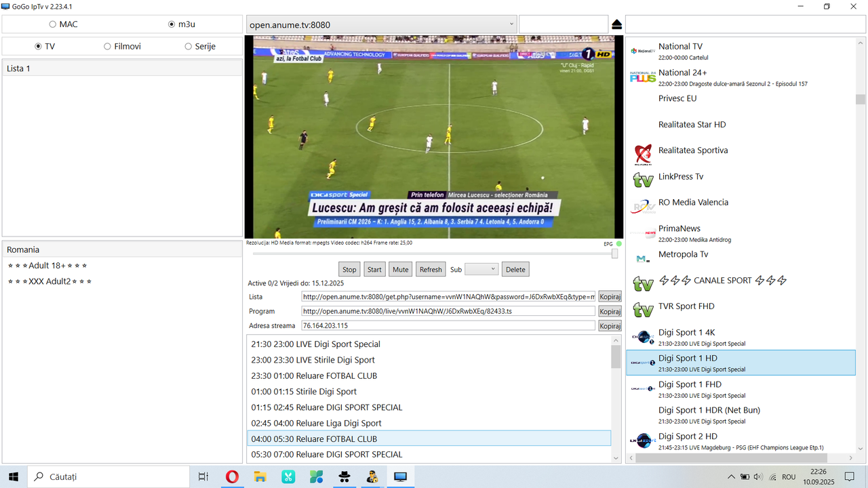The image size is (868, 488).
Task: Show hidden system tray icons
Action: (x=731, y=477)
